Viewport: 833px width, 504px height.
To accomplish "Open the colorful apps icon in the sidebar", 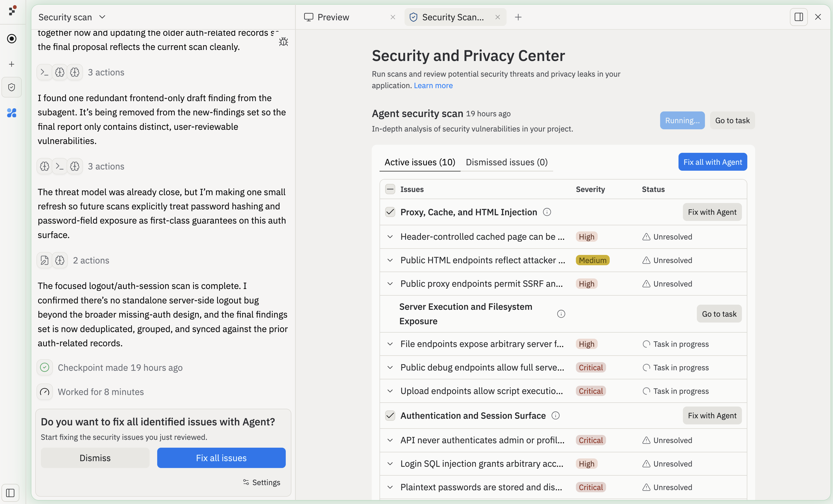I will point(12,113).
